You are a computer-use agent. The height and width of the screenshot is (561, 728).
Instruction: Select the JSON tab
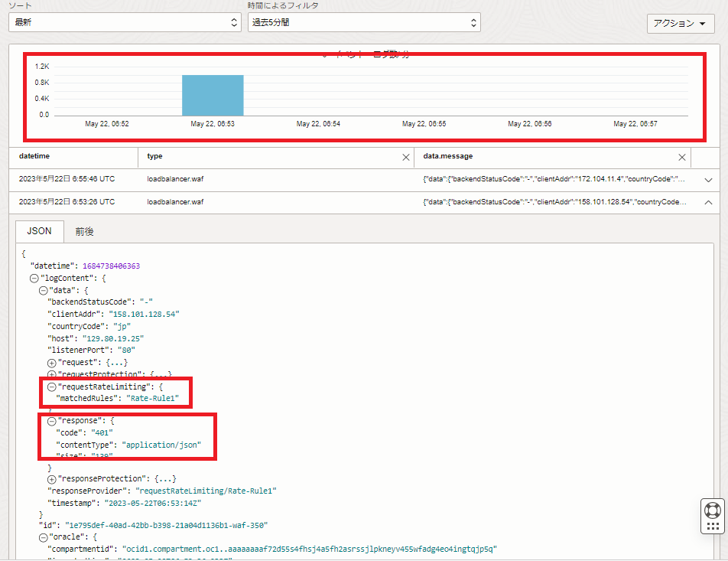[x=39, y=231]
